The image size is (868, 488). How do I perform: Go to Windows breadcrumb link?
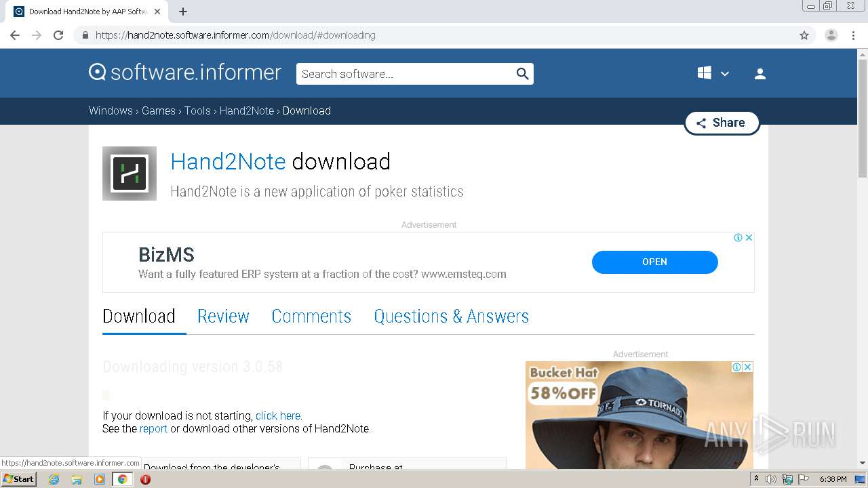[x=111, y=110]
